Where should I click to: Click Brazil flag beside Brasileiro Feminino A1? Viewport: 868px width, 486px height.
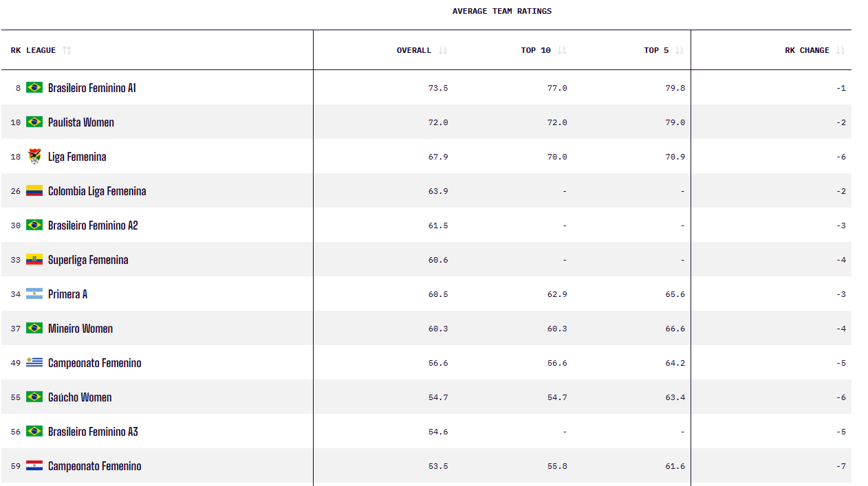34,87
